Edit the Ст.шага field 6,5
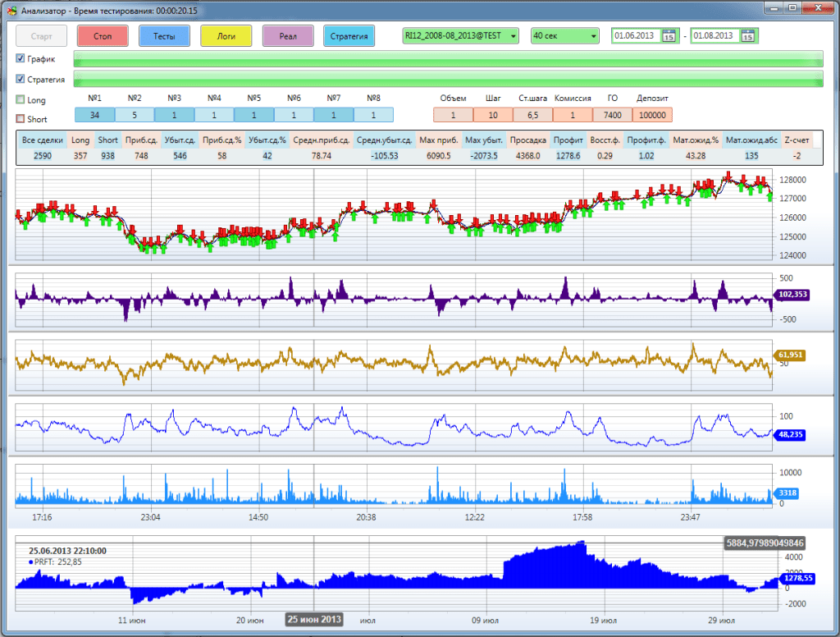 [532, 115]
